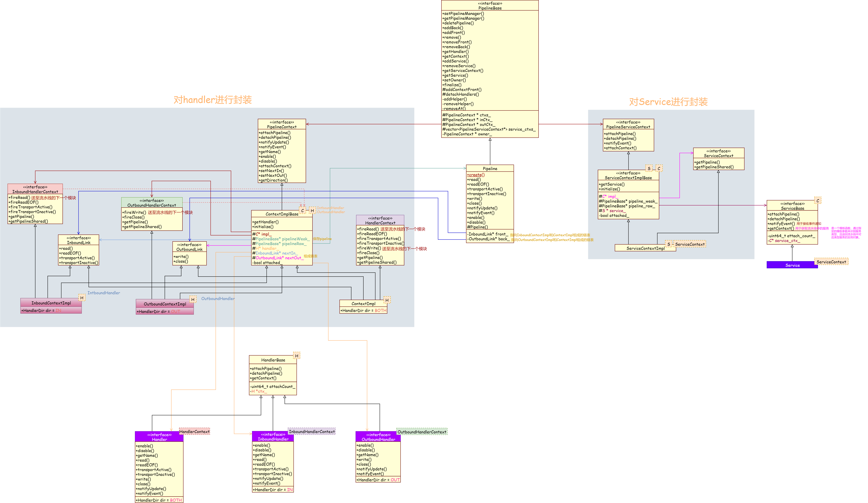Viewport: 868px width, 503px height.
Task: Click the C template box on ServiceBase
Action: (818, 200)
